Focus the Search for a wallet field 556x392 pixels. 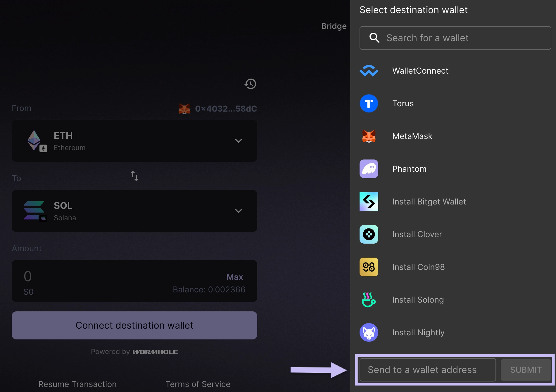(455, 38)
